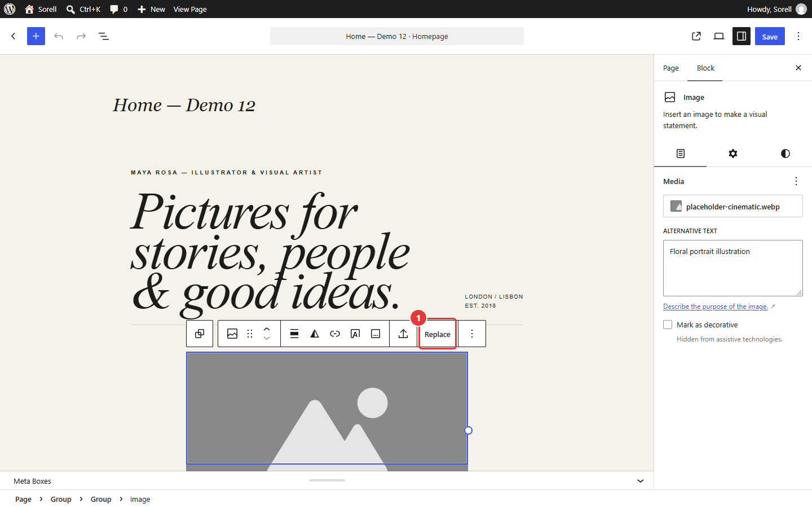Open the Sorell site home link
The image size is (812, 508).
[x=41, y=9]
